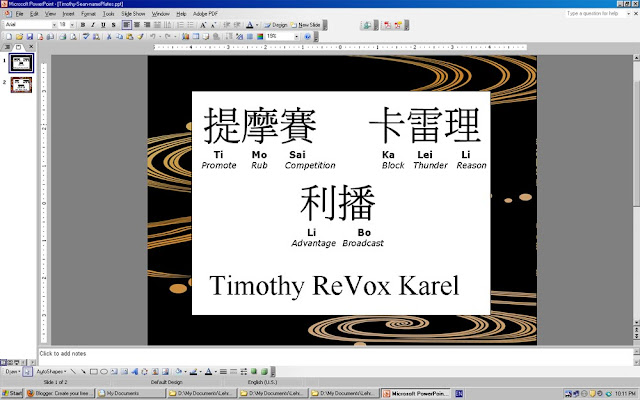
Task: Select the Arrow drawing tool
Action: point(83,371)
